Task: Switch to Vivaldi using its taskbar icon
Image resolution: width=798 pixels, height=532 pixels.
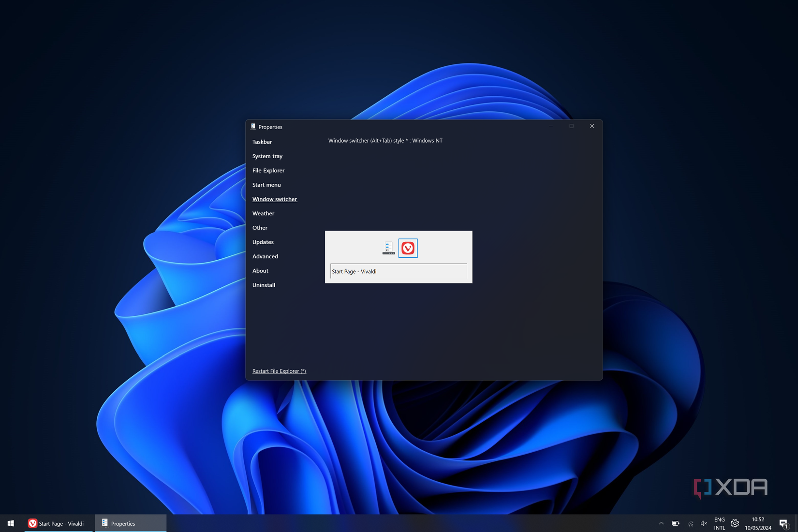Action: [x=57, y=523]
